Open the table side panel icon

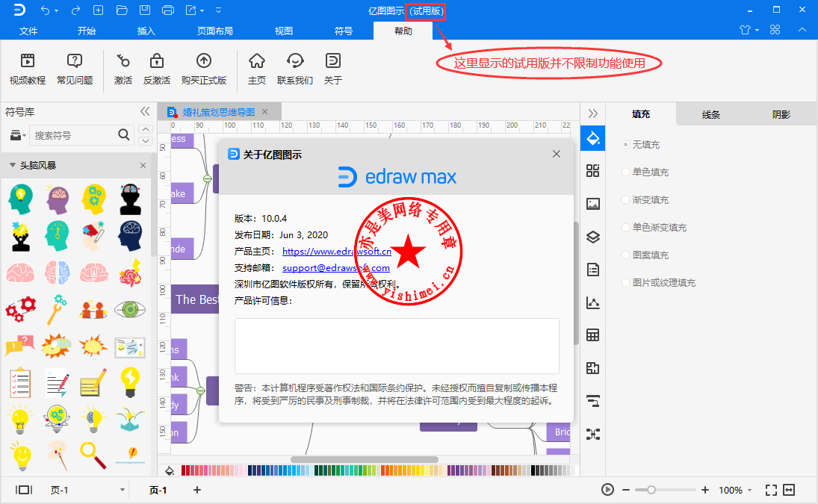click(x=592, y=335)
